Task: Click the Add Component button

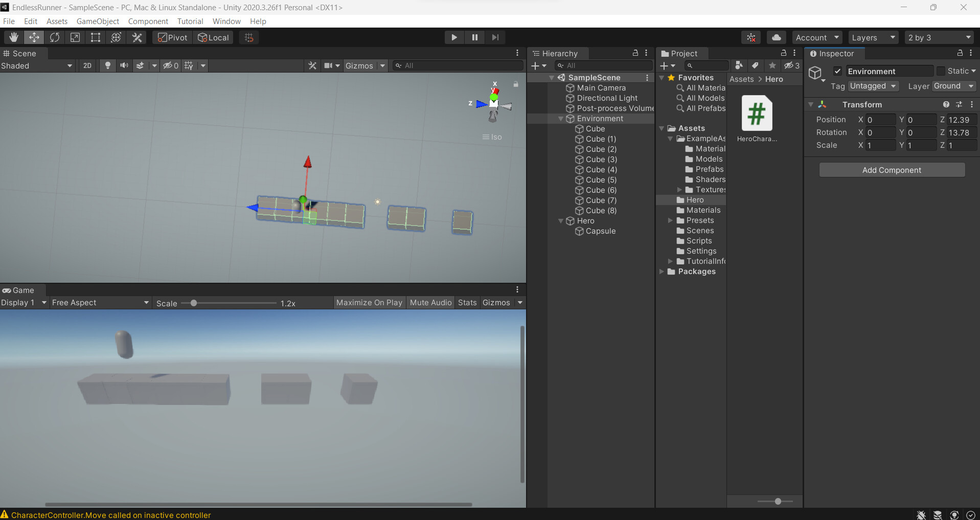Action: coord(892,170)
